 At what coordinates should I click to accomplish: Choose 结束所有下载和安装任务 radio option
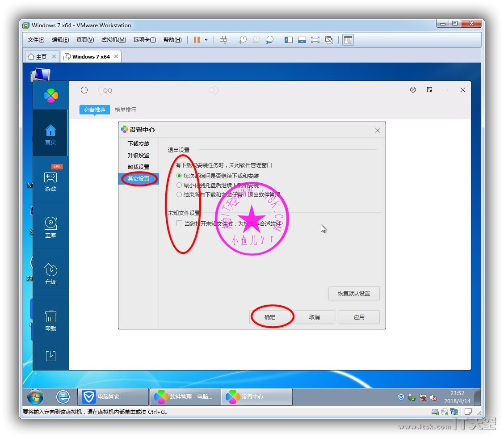pos(179,194)
